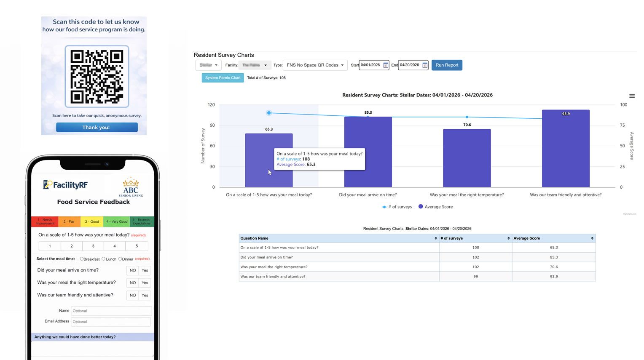This screenshot has height=360, width=644.
Task: Click the highlighted line point above the first bar
Action: coord(269,113)
